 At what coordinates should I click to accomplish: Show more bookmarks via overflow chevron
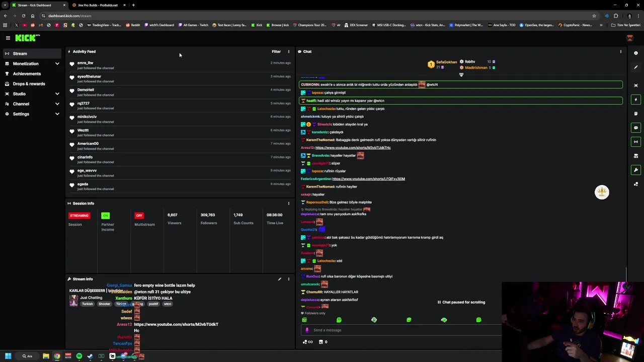[x=601, y=25]
